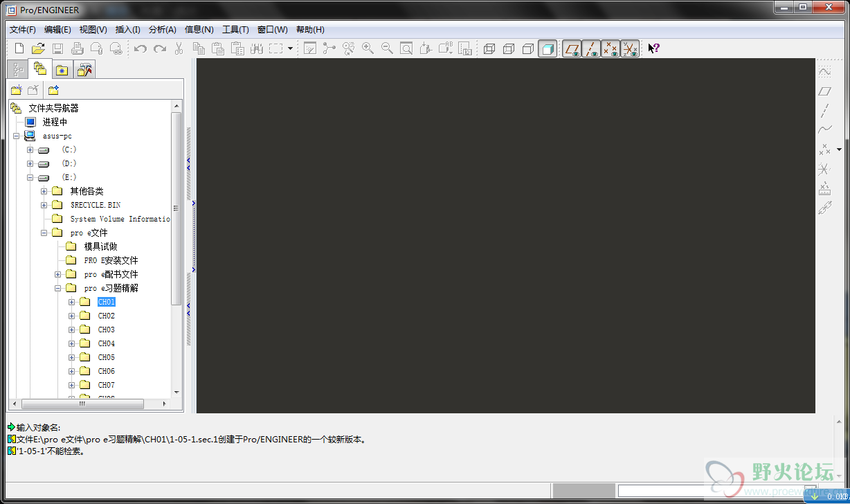Click the Copy icon in the toolbar

pyautogui.click(x=199, y=48)
